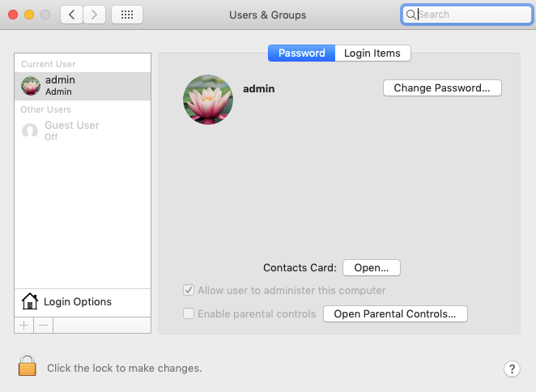The width and height of the screenshot is (536, 392).
Task: Click the Change Password button
Action: point(442,87)
